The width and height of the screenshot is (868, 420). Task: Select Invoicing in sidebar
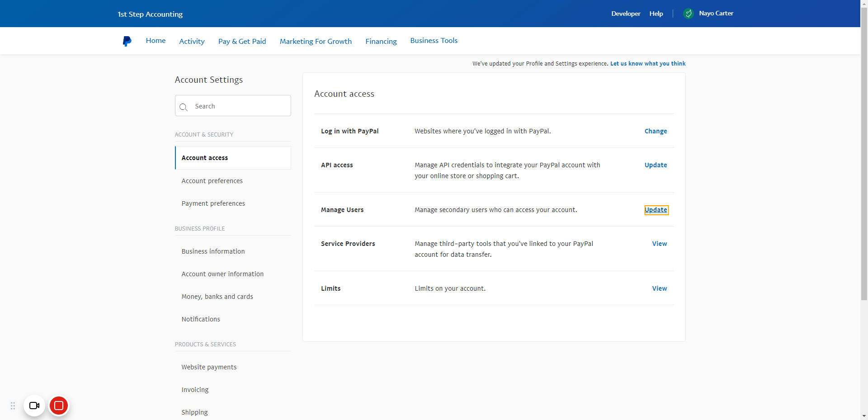point(195,390)
